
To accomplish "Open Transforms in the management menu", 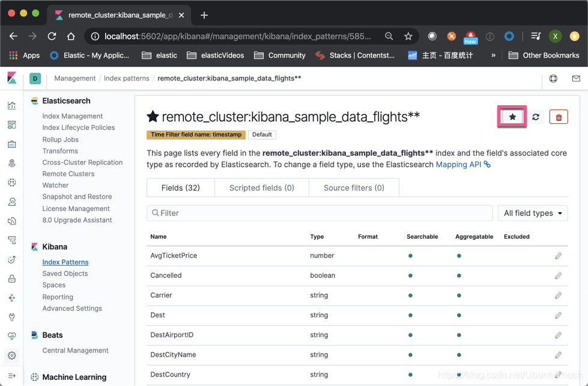I will tap(60, 151).
